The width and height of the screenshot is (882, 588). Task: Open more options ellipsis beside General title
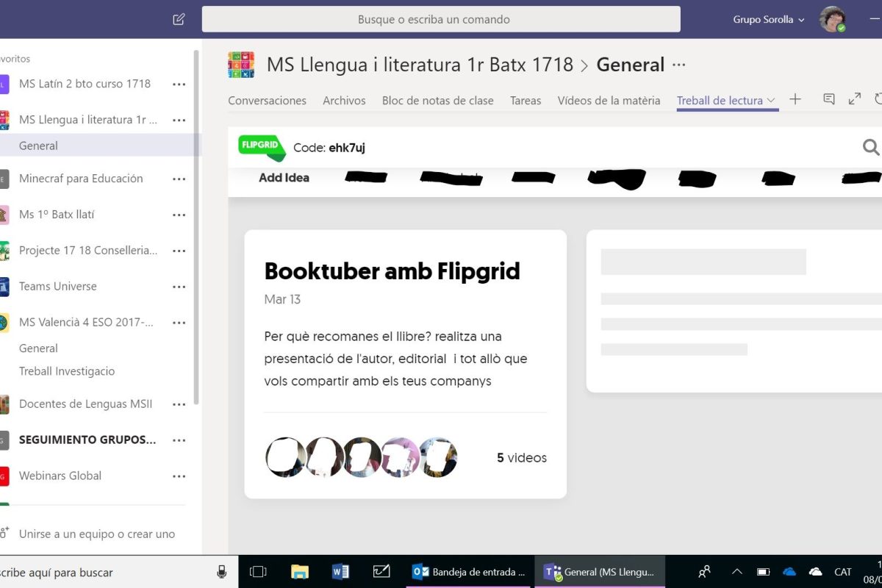click(679, 65)
